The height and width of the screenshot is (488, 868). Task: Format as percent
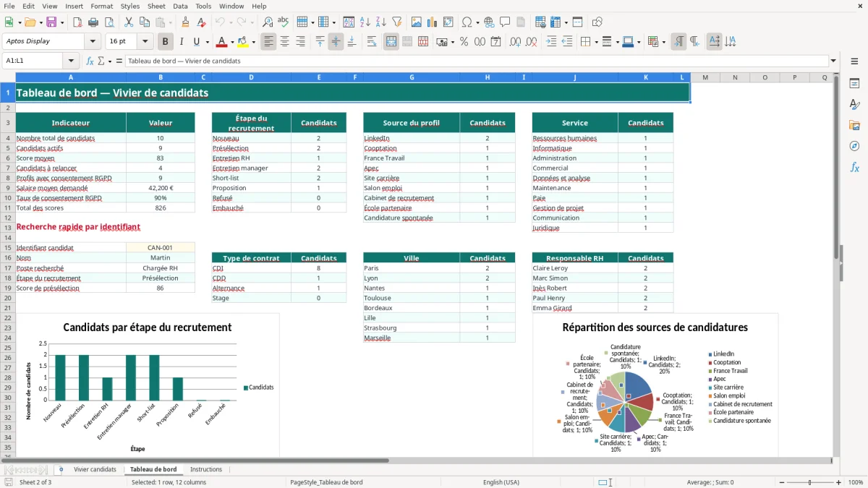coord(464,42)
